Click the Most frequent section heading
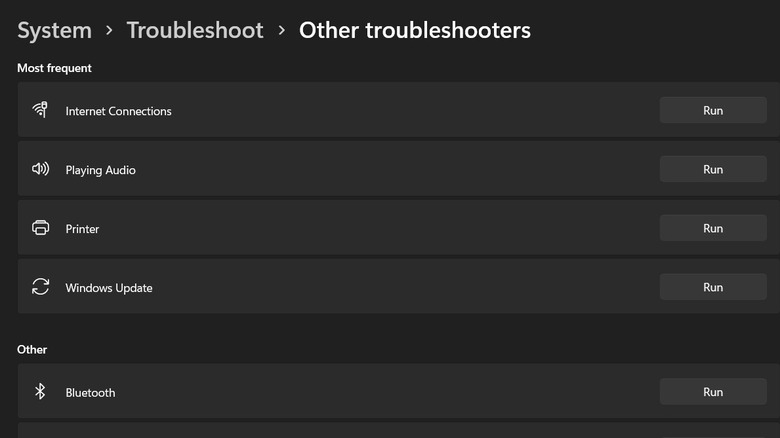780x438 pixels. (54, 68)
